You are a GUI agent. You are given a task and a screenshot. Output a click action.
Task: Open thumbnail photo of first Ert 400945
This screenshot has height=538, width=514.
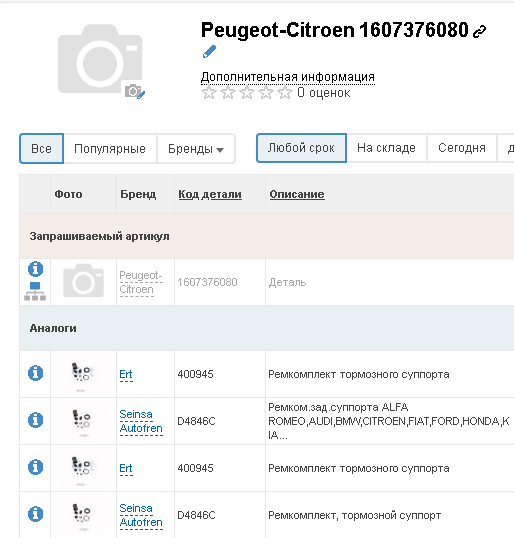click(x=83, y=373)
